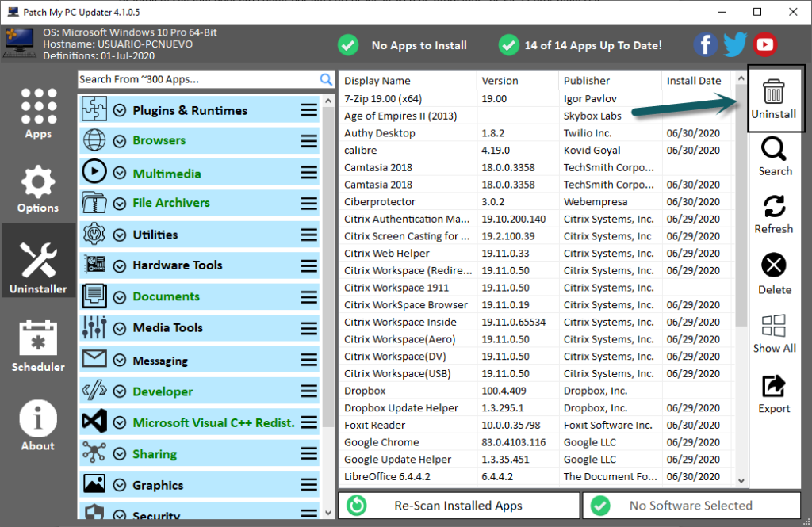
Task: Click the Hardware Tools circuit icon
Action: (95, 265)
